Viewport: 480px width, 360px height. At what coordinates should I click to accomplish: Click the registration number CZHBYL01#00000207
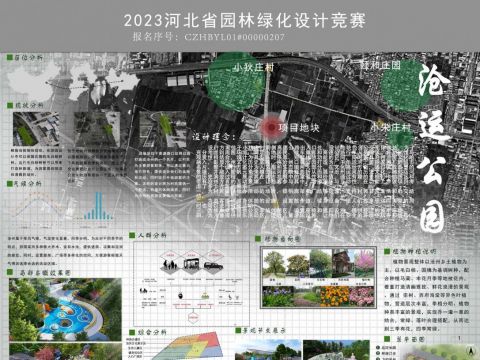point(235,37)
